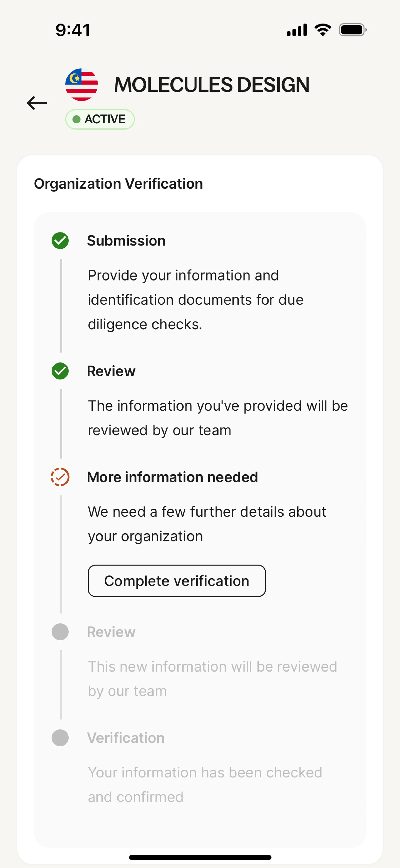400x868 pixels.
Task: Tap the Malaysia flag icon
Action: point(81,85)
